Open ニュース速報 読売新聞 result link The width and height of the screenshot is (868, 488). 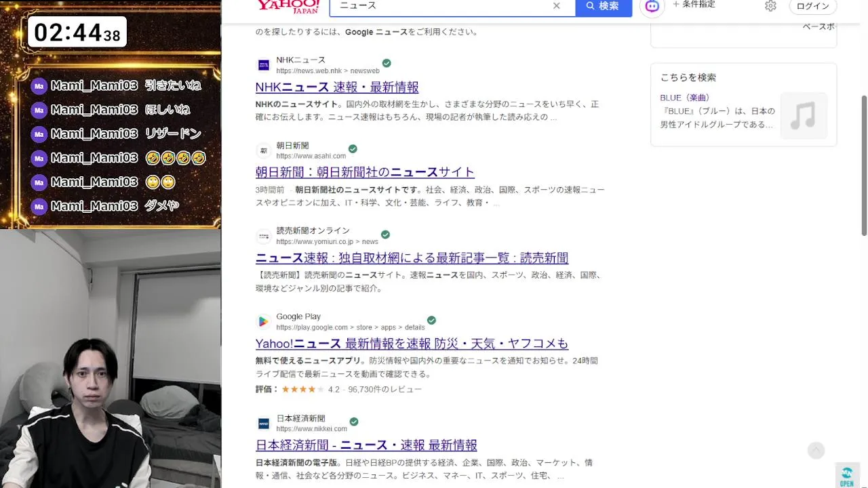(x=412, y=258)
